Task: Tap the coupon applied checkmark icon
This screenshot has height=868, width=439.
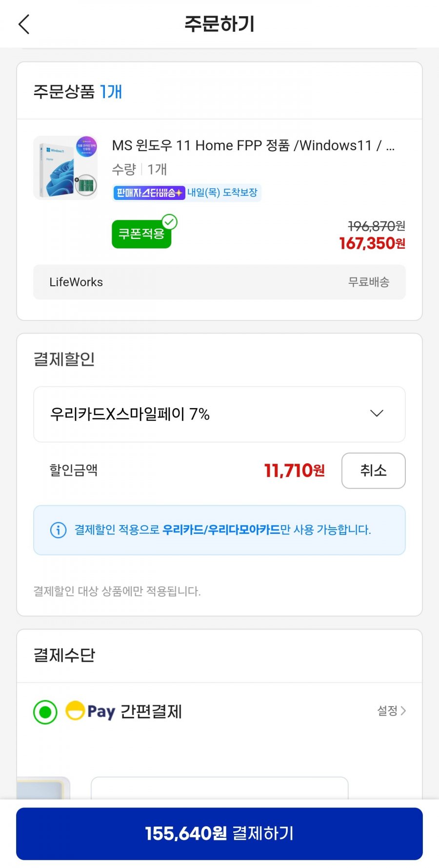Action: coord(169,222)
